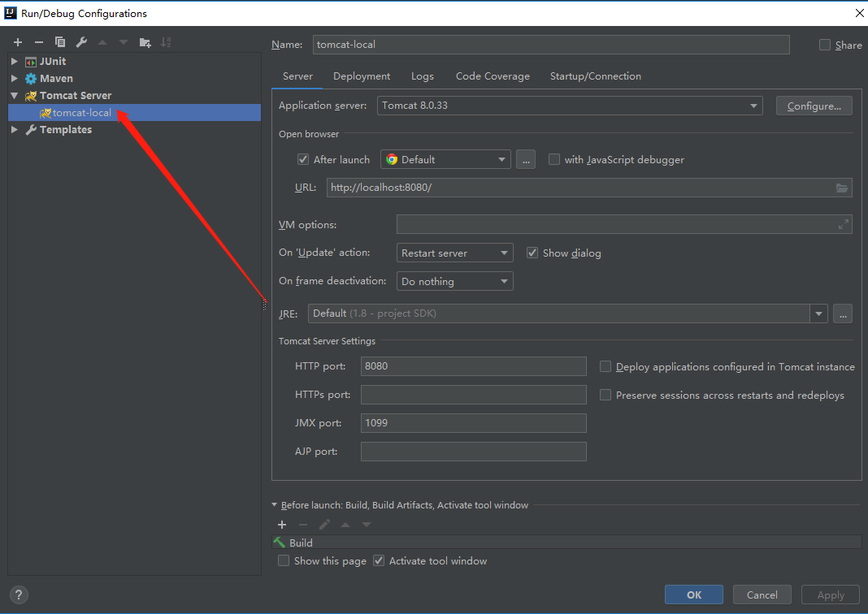
Task: Click the Templates wrench icon in tree
Action: tap(31, 130)
